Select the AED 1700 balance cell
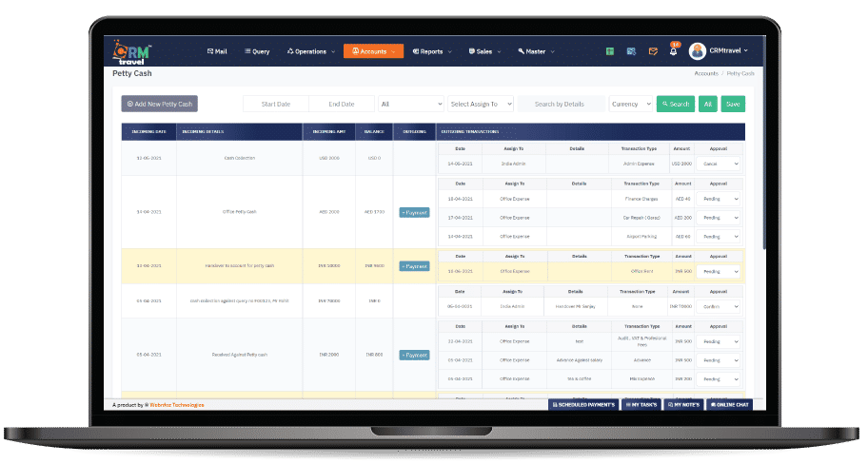 click(374, 212)
